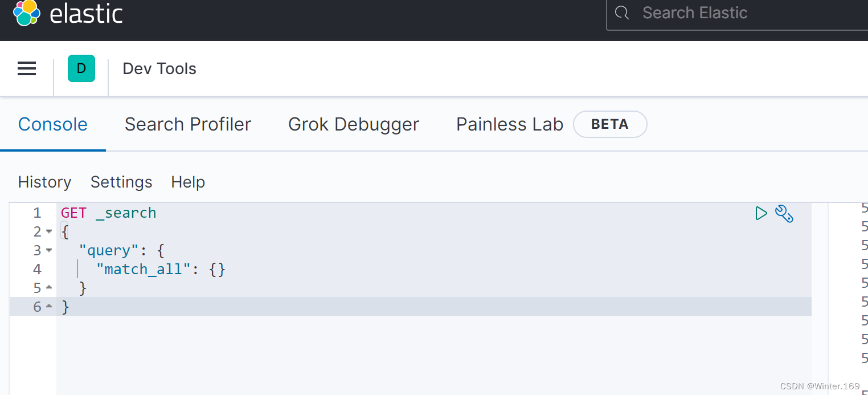Collapse the code block at line 2

(49, 231)
